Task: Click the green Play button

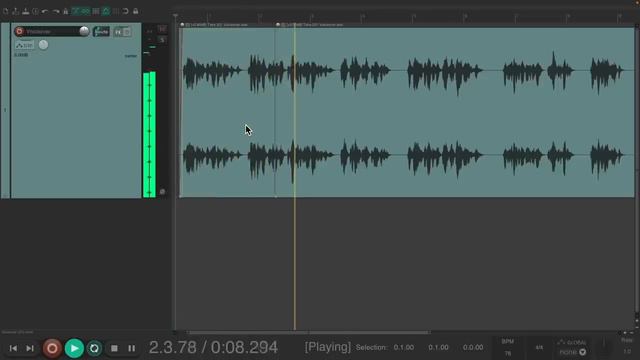Action: pos(74,348)
